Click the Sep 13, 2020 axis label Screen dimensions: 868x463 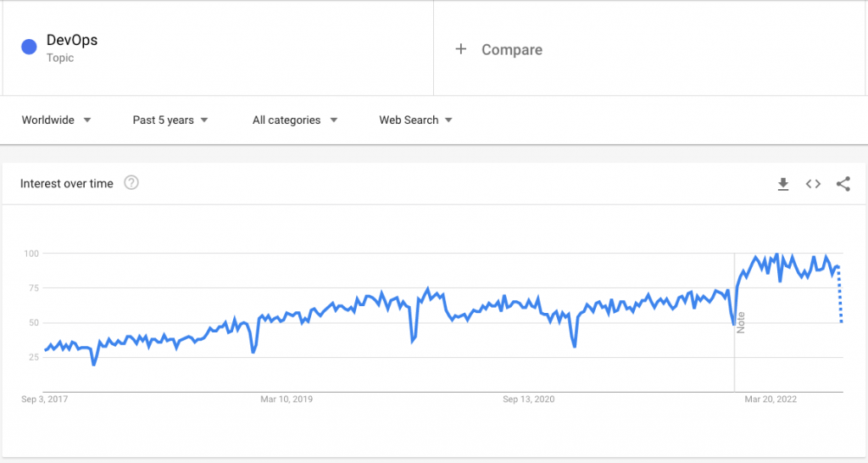tap(529, 399)
